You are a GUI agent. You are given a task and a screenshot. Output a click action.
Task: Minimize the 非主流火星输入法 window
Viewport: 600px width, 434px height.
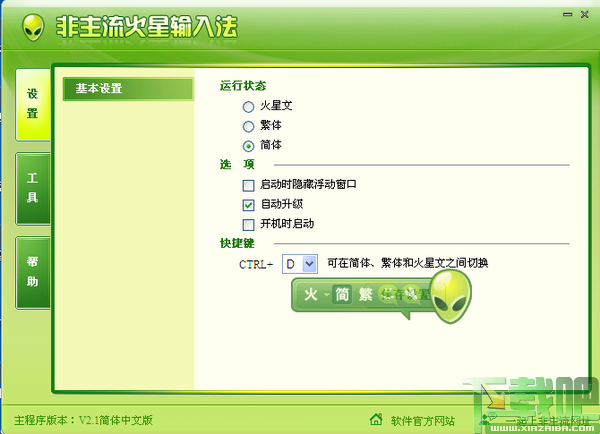(x=567, y=15)
